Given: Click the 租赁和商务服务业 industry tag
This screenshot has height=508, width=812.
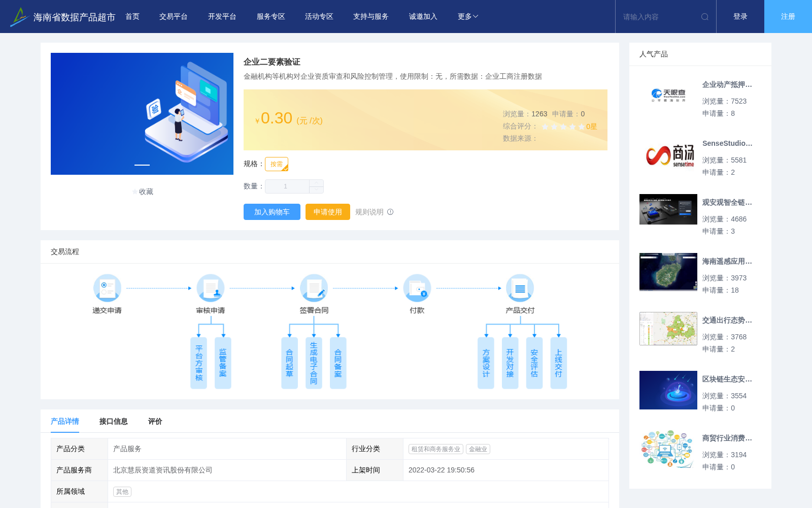Looking at the screenshot, I should point(436,449).
